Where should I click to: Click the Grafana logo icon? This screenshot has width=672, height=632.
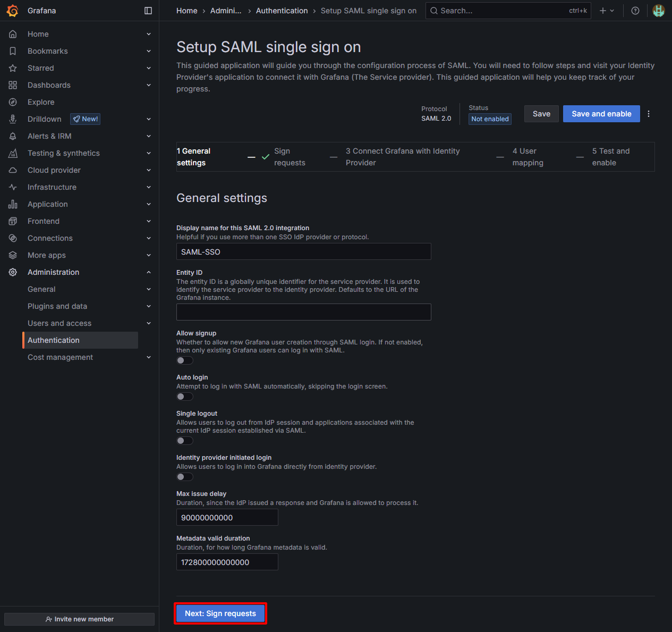click(x=13, y=11)
